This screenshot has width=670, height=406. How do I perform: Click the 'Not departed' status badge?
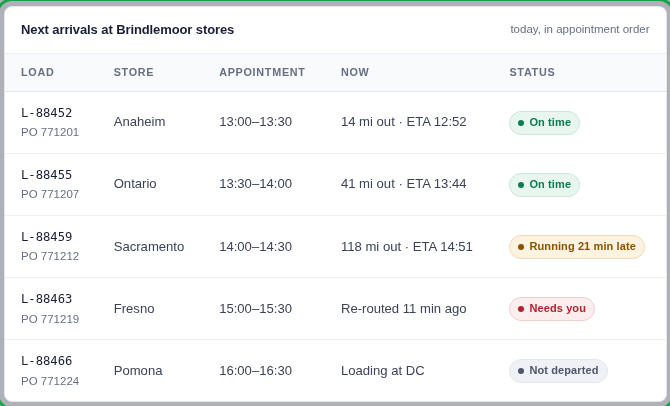pos(558,371)
